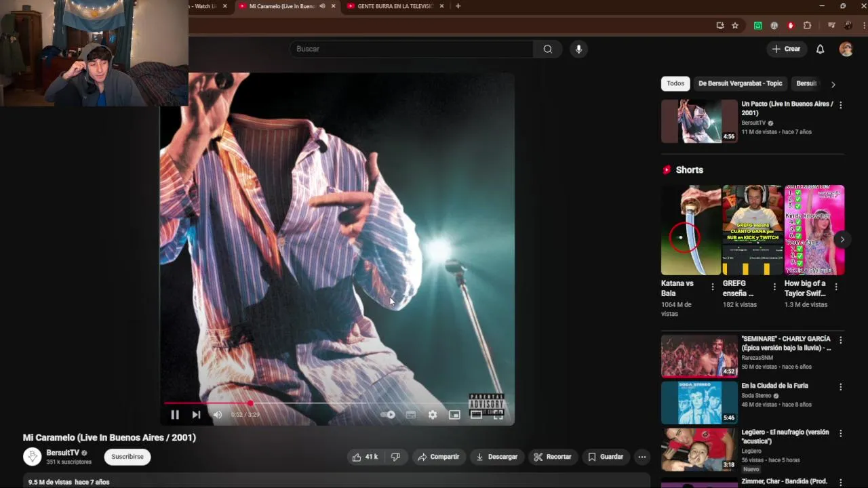Open the Katana vs Bala short
Viewport: 868px width, 488px height.
tap(691, 230)
